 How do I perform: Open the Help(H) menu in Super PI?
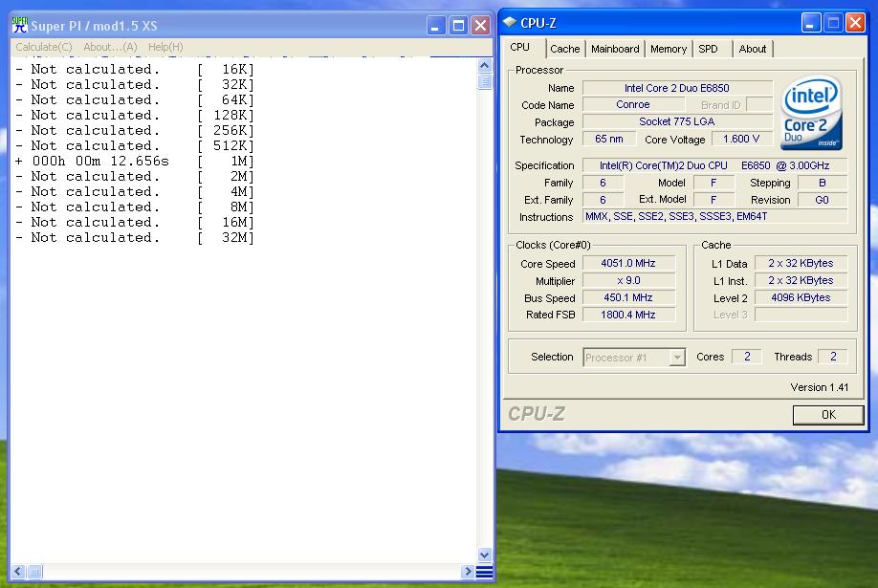point(165,47)
